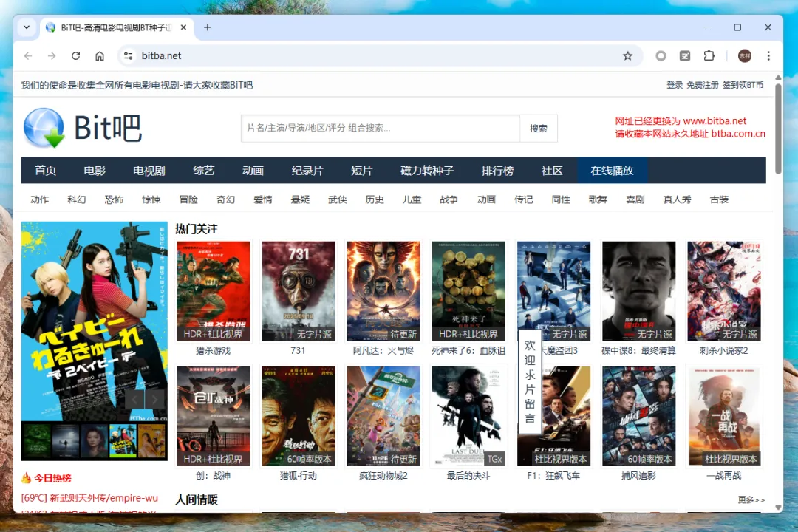
Task: Open the 综艺 nav item
Action: (x=204, y=171)
